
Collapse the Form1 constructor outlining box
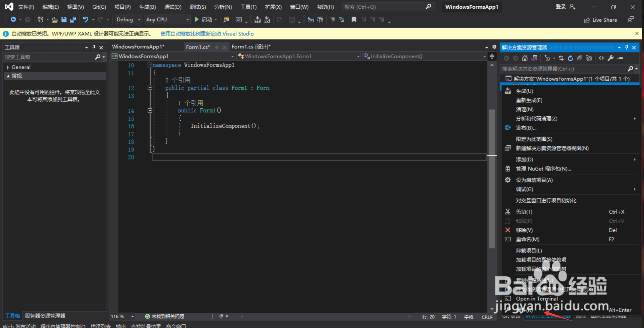pyautogui.click(x=150, y=111)
